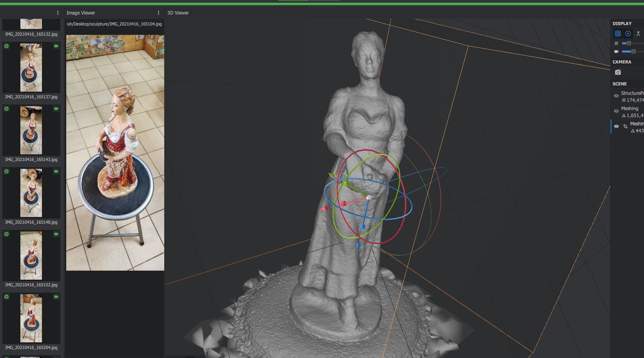Select thumbnail IMG_20210416_165152.jpg
This screenshot has height=358, width=644.
click(31, 255)
